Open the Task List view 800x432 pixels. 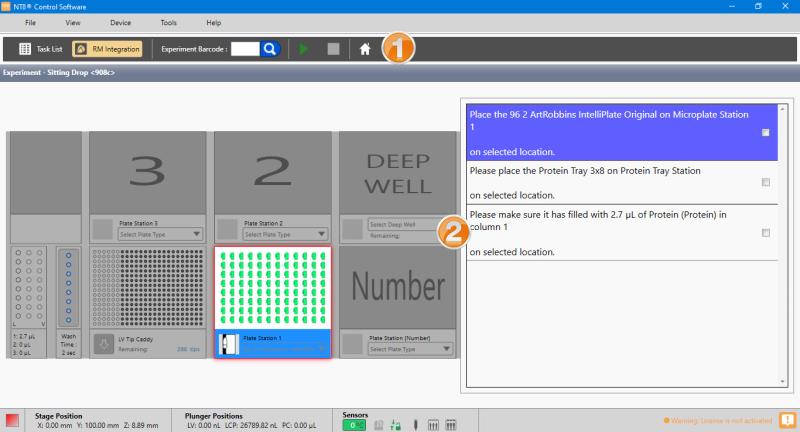(41, 48)
